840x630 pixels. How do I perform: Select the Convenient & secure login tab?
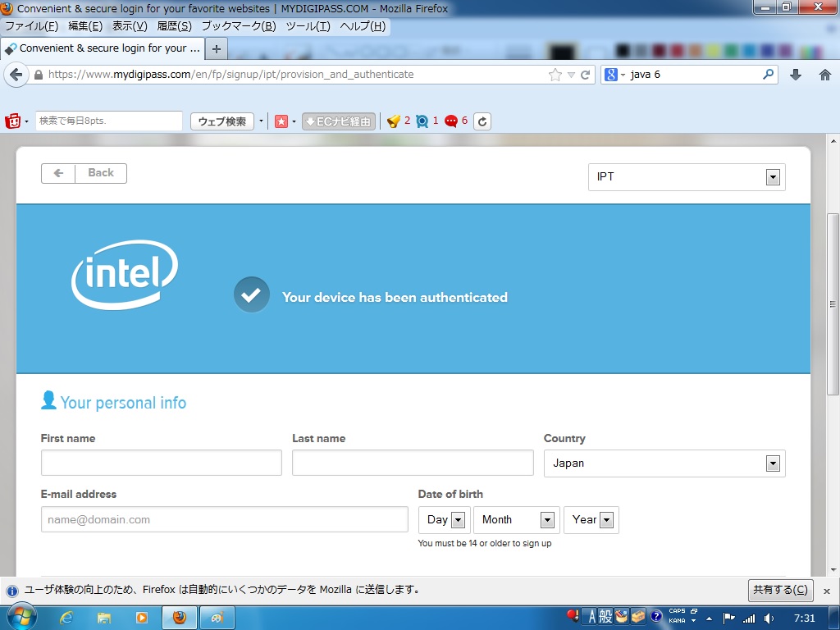103,48
